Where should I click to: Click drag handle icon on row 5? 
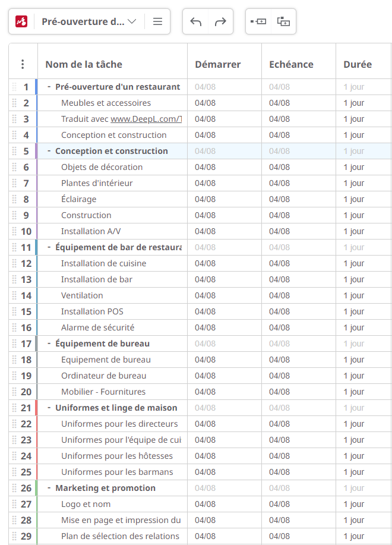click(14, 151)
